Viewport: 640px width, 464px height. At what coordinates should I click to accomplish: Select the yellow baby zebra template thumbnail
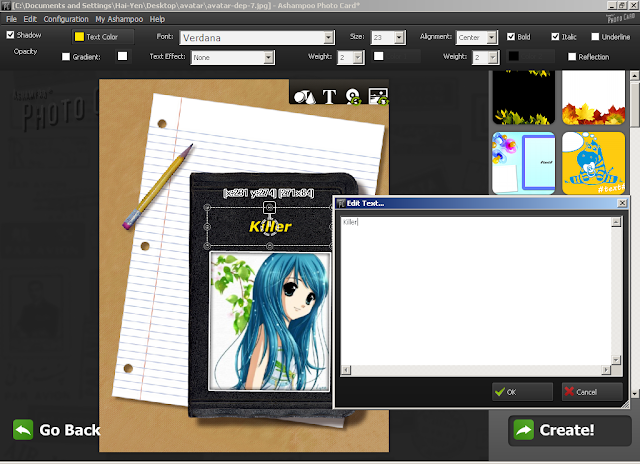(593, 163)
